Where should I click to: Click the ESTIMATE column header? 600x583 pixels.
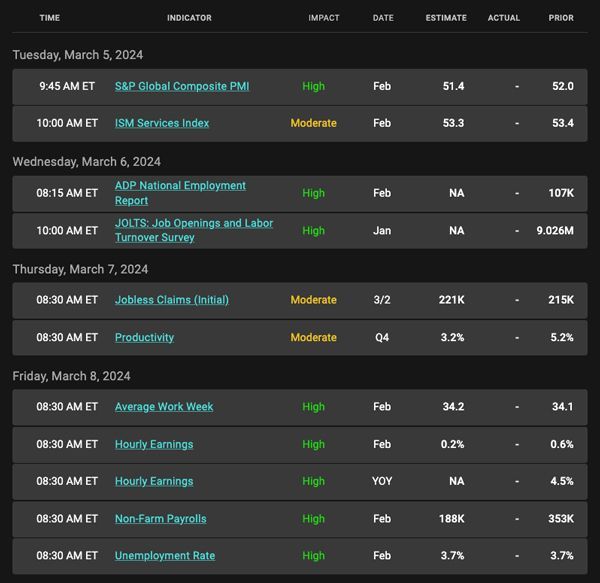(x=446, y=18)
